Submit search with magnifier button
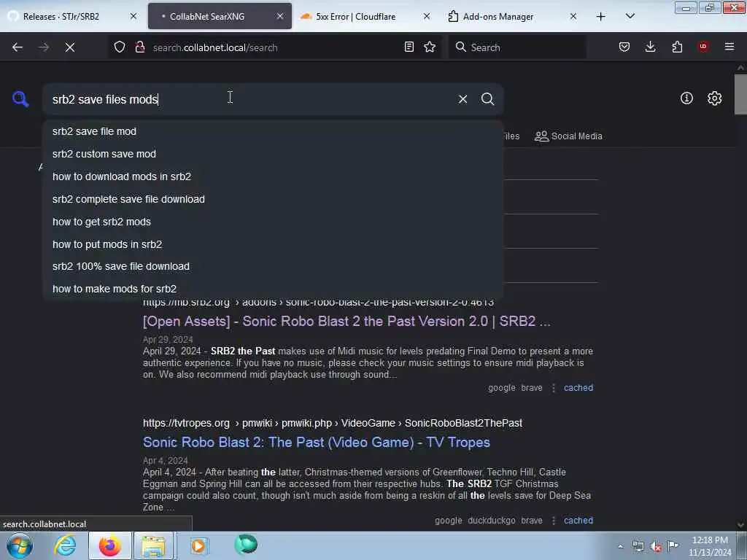 coord(487,99)
